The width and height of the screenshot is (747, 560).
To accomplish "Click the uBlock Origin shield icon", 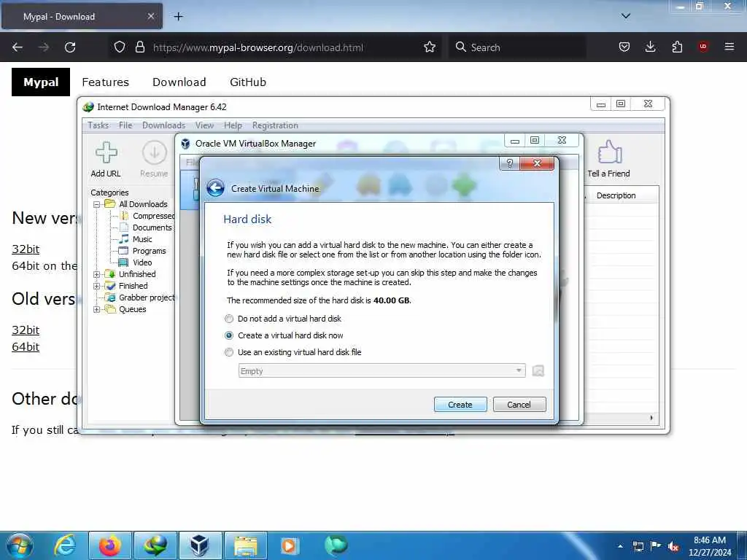I will [x=703, y=47].
